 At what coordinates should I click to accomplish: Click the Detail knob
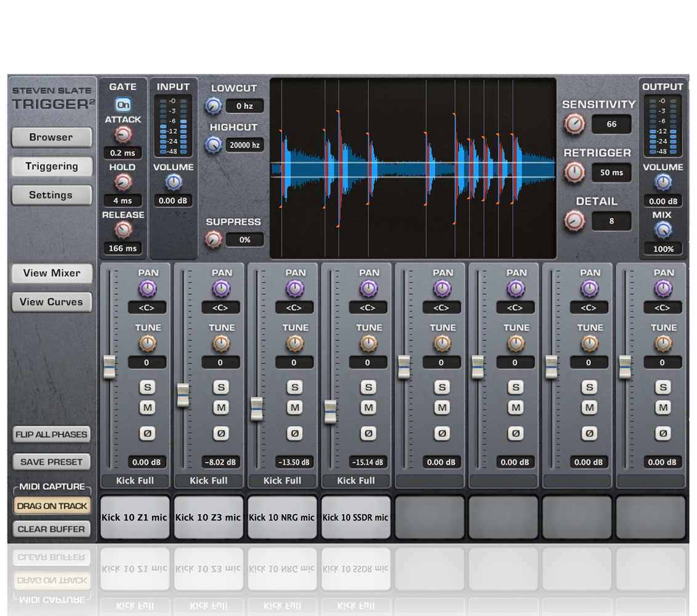[574, 221]
